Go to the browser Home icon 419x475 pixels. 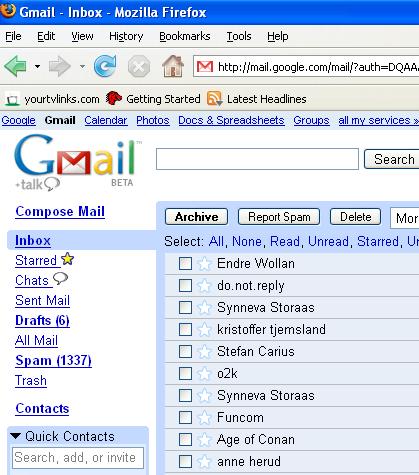click(x=173, y=66)
